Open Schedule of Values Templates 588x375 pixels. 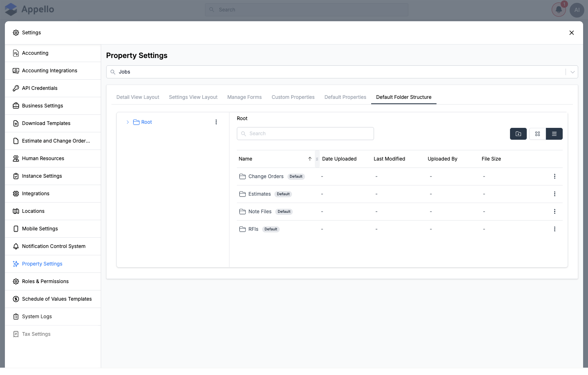click(x=53, y=299)
